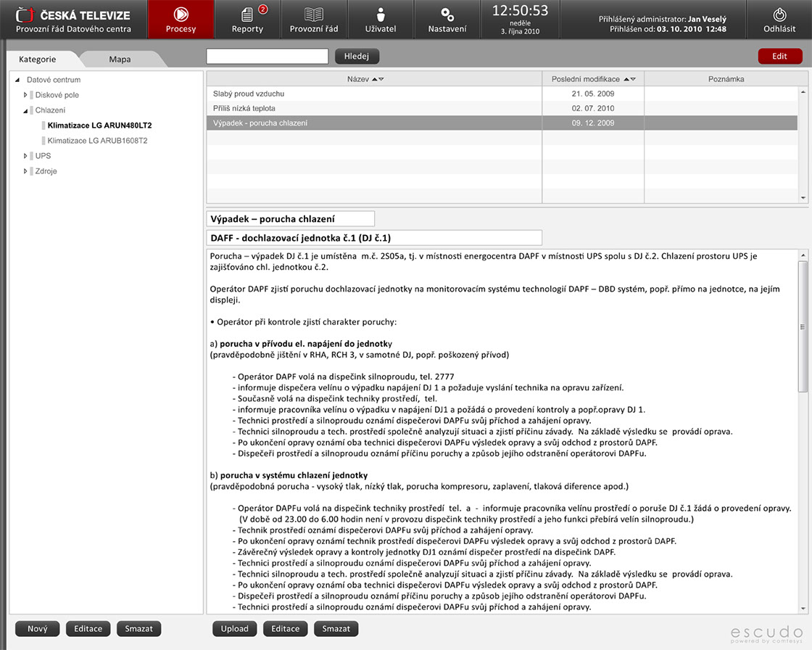Select the Kategorie tab
Image resolution: width=812 pixels, height=650 pixels.
tap(37, 59)
